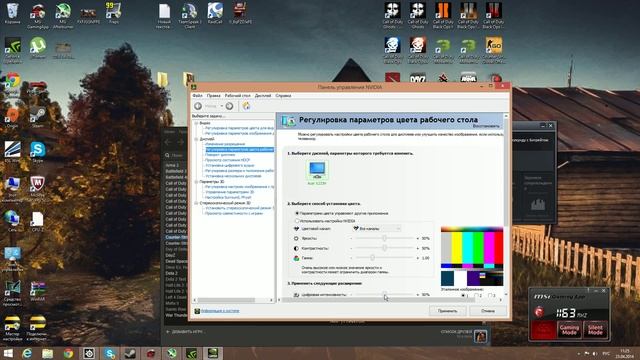This screenshot has height=360, width=640.
Task: Click the Forward arrow in NVIDIA toolbar
Action: [x=229, y=106]
